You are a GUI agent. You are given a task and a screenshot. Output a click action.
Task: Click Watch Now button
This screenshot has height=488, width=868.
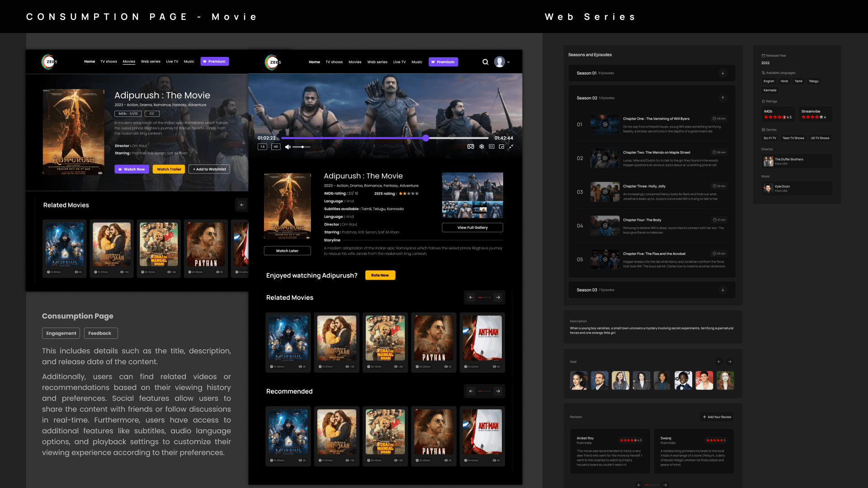[x=132, y=169]
